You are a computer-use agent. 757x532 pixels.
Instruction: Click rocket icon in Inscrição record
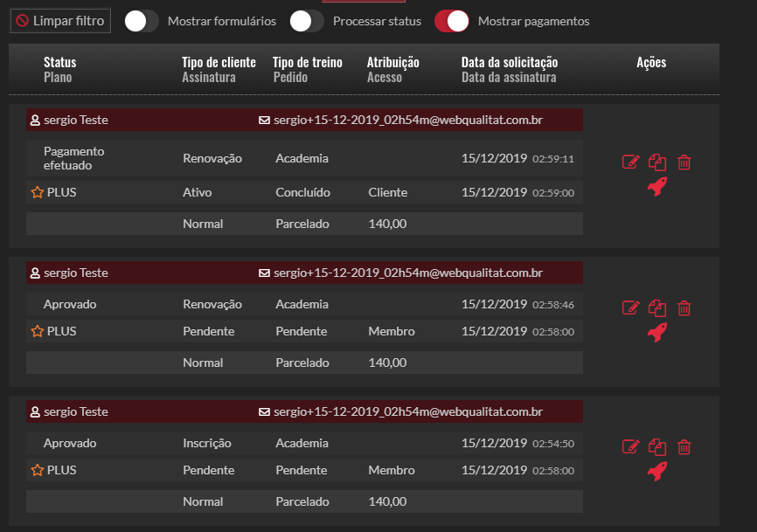point(657,471)
